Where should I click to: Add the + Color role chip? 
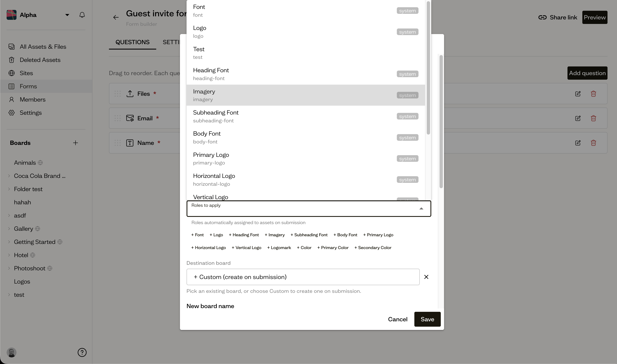304,247
